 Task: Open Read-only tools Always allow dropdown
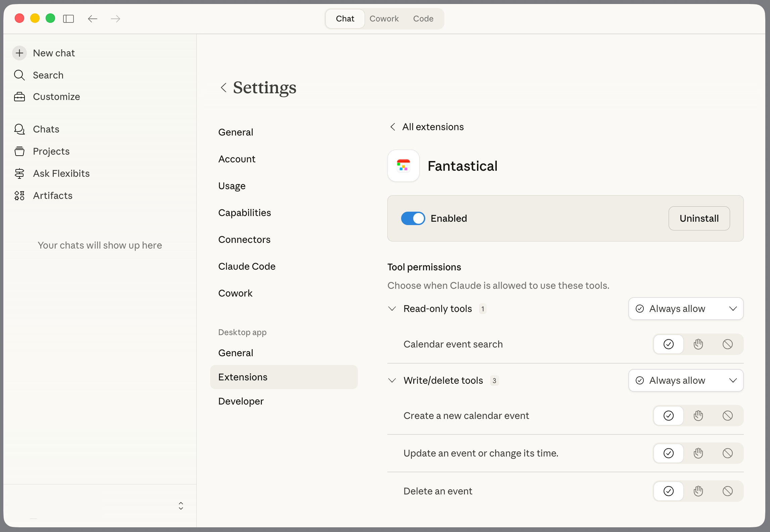click(686, 309)
